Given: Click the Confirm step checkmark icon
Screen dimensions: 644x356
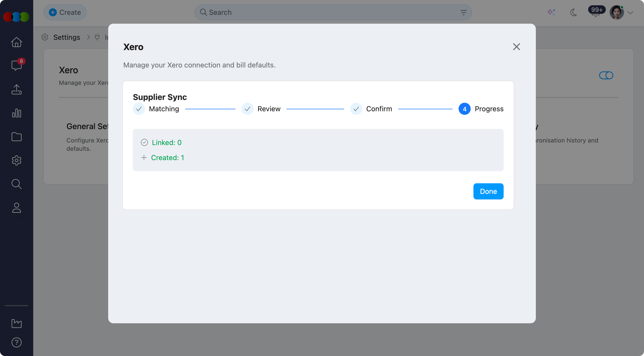Looking at the screenshot, I should point(356,109).
